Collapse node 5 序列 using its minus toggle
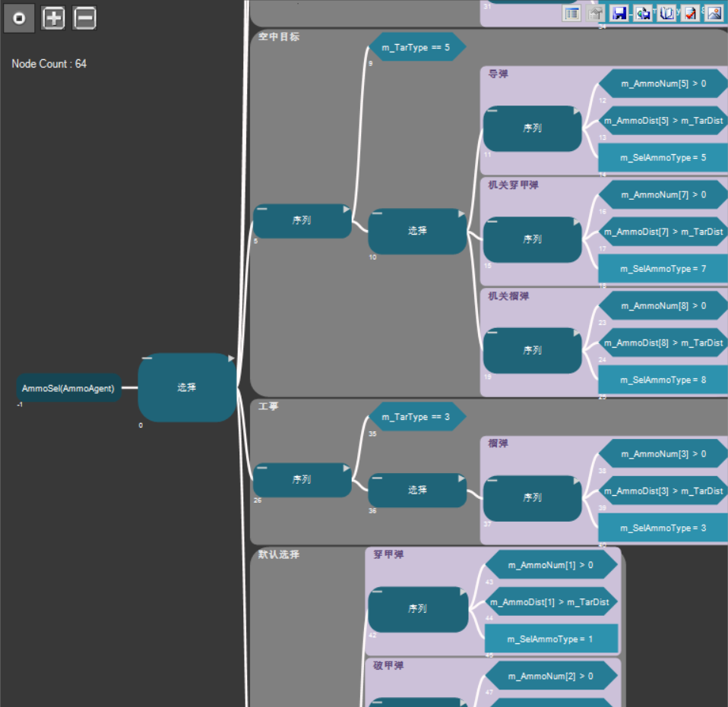Image resolution: width=728 pixels, height=707 pixels. (262, 208)
